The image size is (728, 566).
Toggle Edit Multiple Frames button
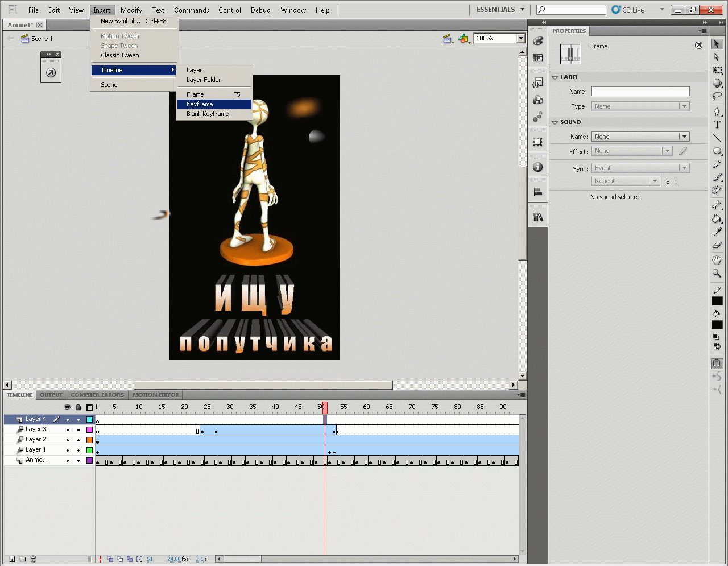pyautogui.click(x=130, y=559)
